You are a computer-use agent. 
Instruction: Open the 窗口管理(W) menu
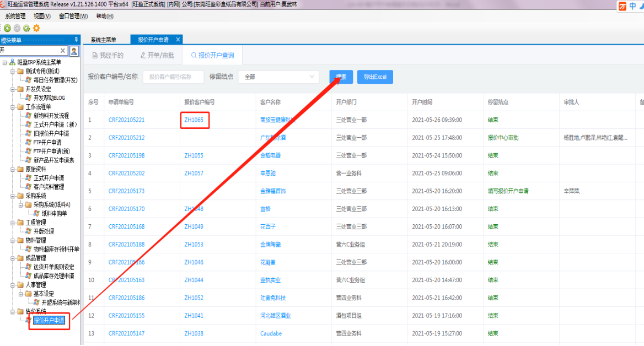point(73,16)
